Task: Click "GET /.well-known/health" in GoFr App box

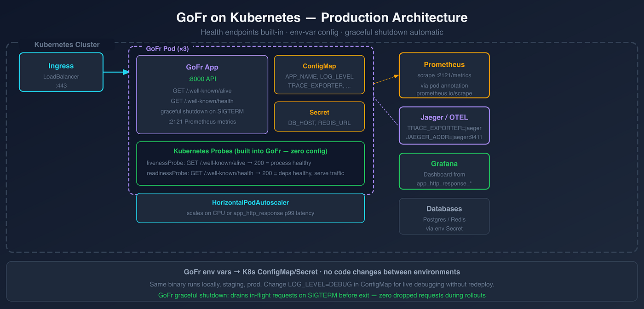Action: click(x=202, y=101)
